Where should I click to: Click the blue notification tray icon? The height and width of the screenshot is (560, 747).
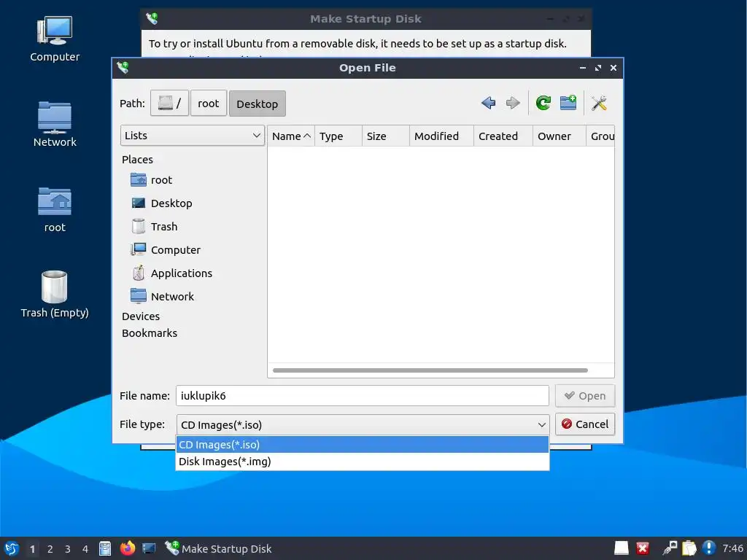(x=709, y=548)
